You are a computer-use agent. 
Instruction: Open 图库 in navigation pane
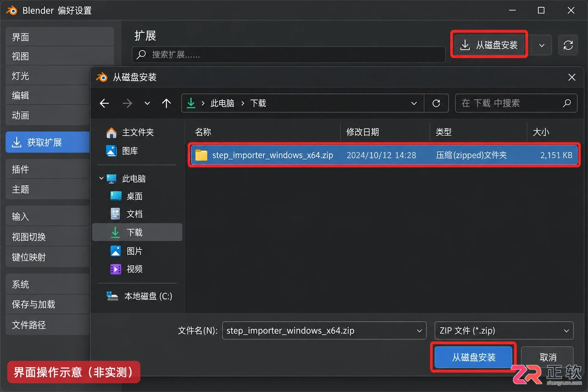click(122, 151)
